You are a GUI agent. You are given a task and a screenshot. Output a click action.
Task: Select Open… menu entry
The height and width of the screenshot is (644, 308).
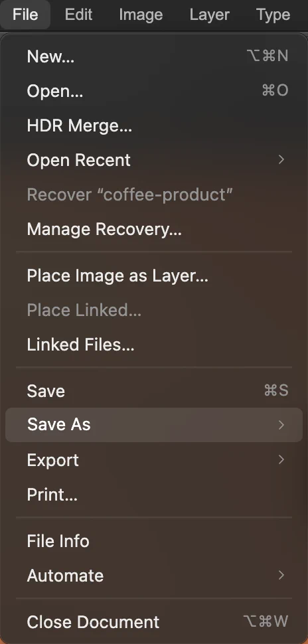click(x=154, y=91)
